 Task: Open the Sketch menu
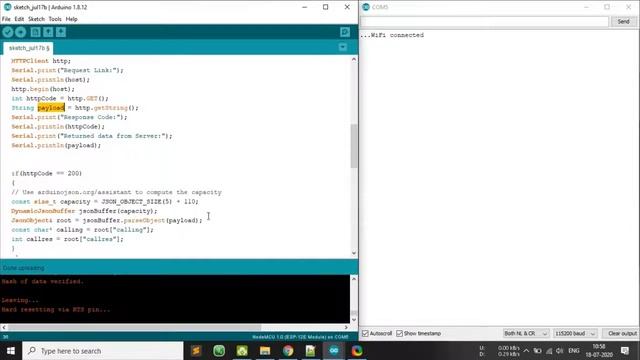36,19
